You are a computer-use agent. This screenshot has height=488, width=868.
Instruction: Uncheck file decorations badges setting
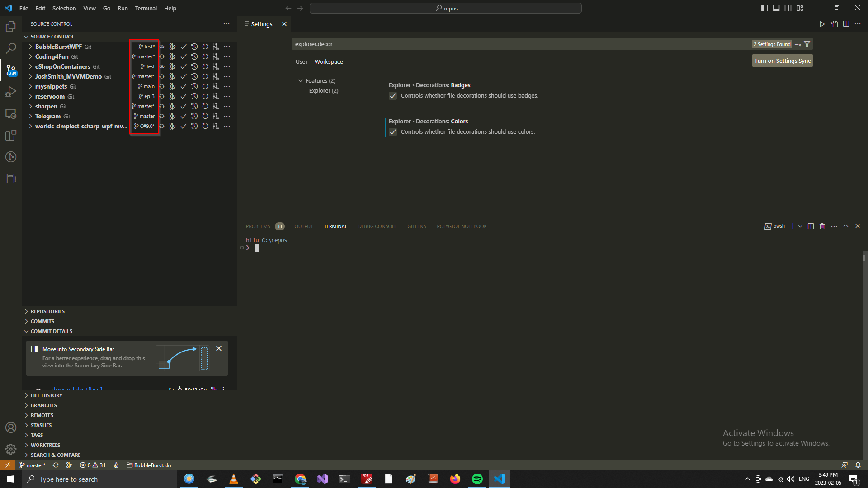(392, 96)
